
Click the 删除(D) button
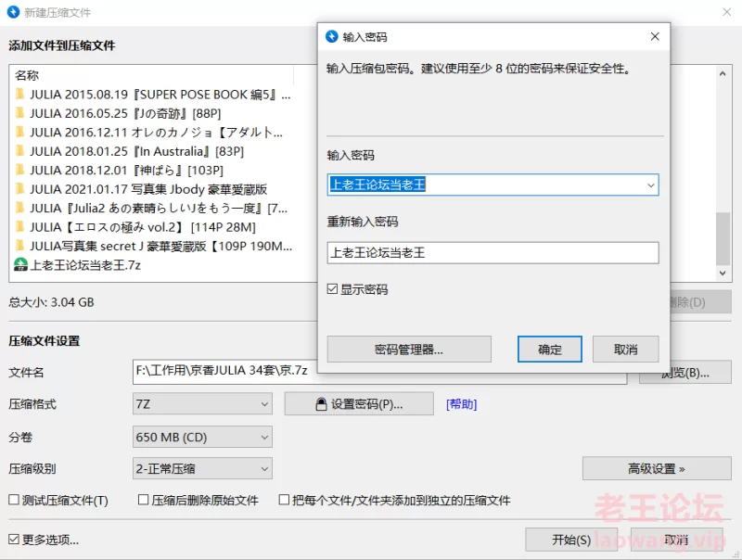pyautogui.click(x=701, y=301)
